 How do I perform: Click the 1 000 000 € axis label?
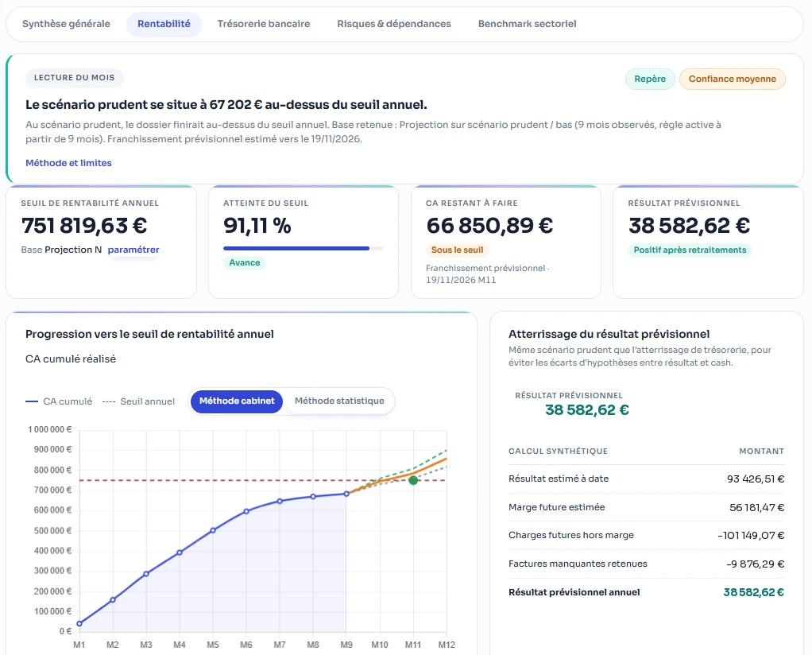click(50, 429)
